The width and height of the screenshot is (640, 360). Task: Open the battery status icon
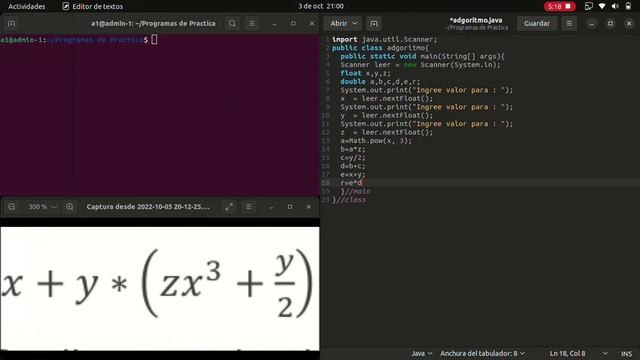pos(628,6)
